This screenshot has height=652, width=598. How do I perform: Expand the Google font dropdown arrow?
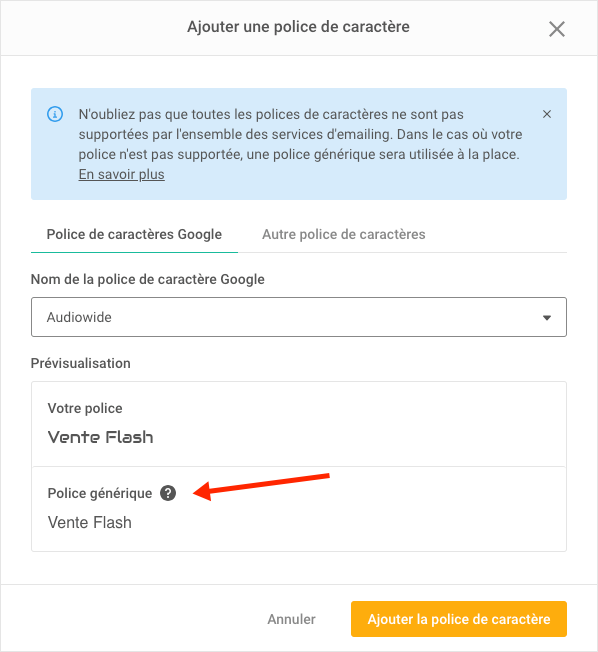(x=547, y=318)
